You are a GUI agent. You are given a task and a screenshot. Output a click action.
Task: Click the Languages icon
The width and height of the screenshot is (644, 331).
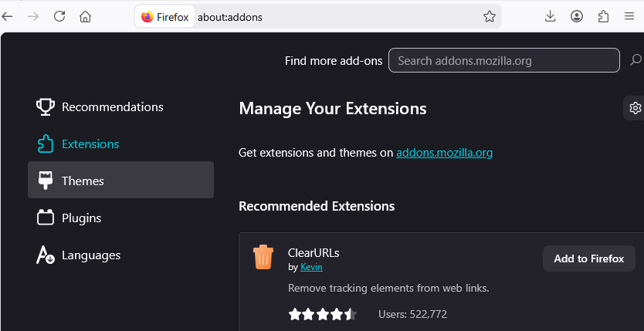point(46,255)
